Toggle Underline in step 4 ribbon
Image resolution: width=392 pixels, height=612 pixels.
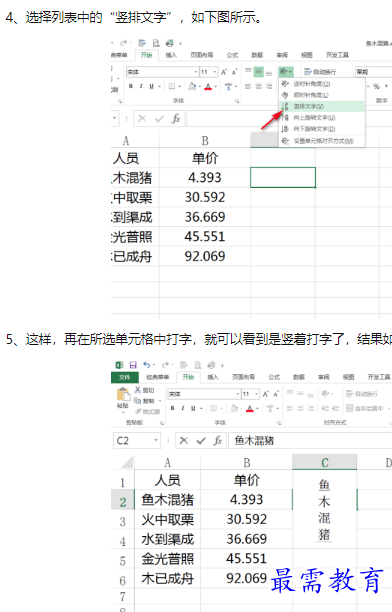(x=151, y=86)
